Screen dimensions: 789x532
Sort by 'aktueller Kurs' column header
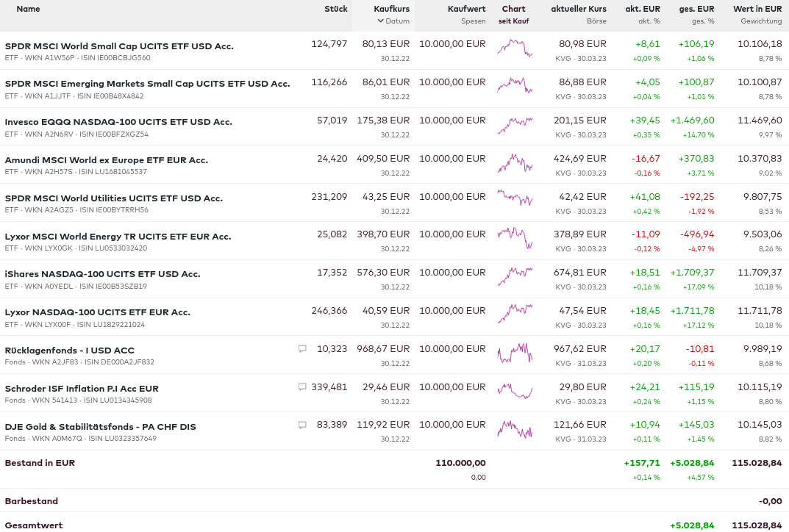(x=579, y=9)
